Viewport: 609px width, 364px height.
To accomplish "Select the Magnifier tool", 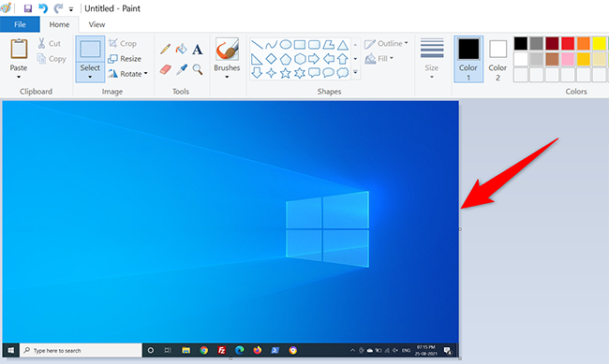I will click(198, 70).
